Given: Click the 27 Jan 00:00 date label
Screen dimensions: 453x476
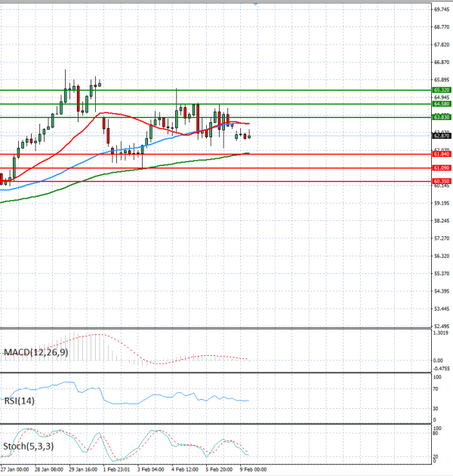Looking at the screenshot, I should 15,469.
